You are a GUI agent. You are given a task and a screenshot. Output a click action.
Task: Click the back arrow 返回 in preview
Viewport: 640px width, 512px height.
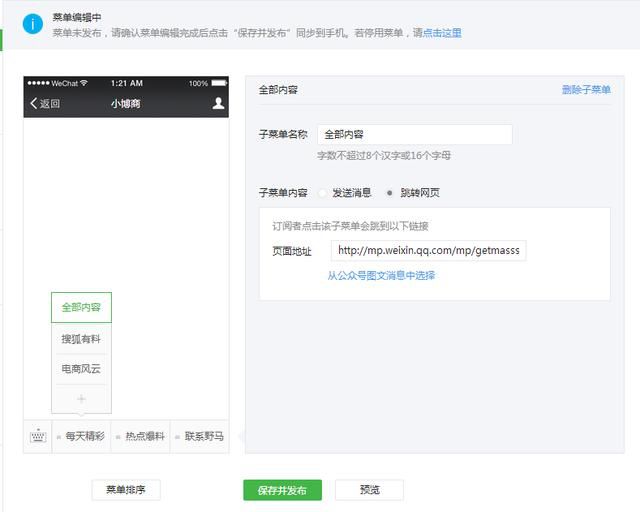click(45, 103)
